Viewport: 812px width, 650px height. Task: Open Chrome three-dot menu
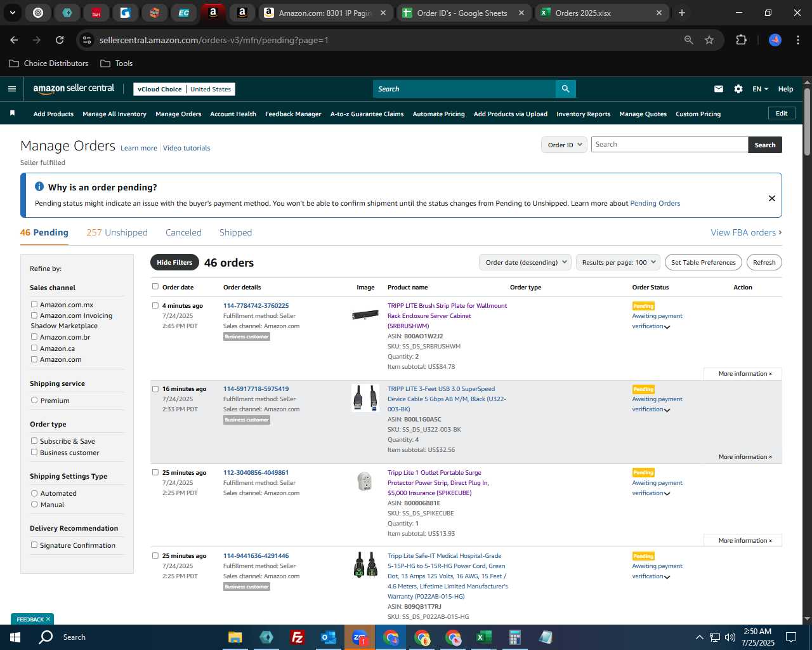pyautogui.click(x=797, y=40)
